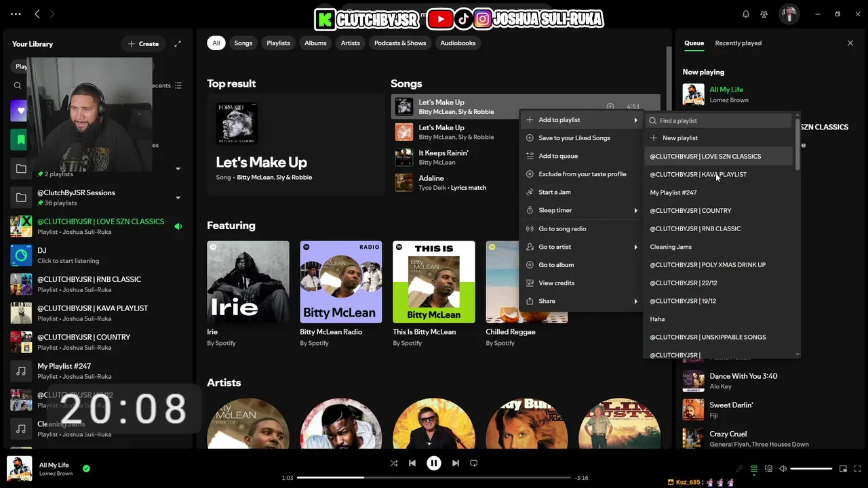Viewport: 868px width, 488px height.
Task: Expand the Add to playlist submenu
Action: pyautogui.click(x=581, y=120)
